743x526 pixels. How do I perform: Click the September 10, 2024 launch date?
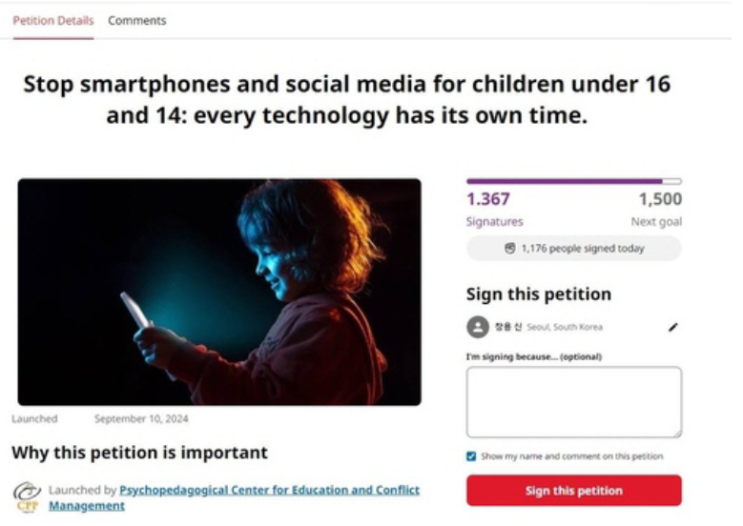[x=141, y=419]
